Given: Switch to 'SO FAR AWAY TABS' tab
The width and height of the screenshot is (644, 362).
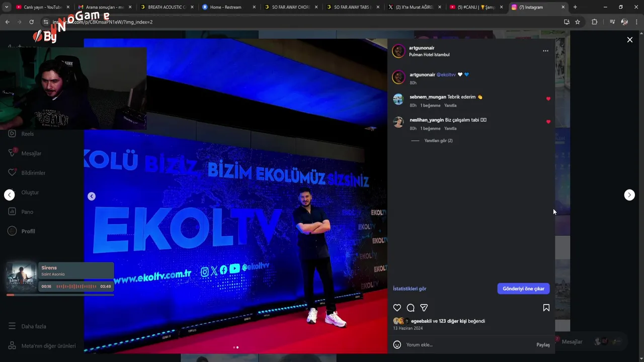Looking at the screenshot, I should [352, 7].
